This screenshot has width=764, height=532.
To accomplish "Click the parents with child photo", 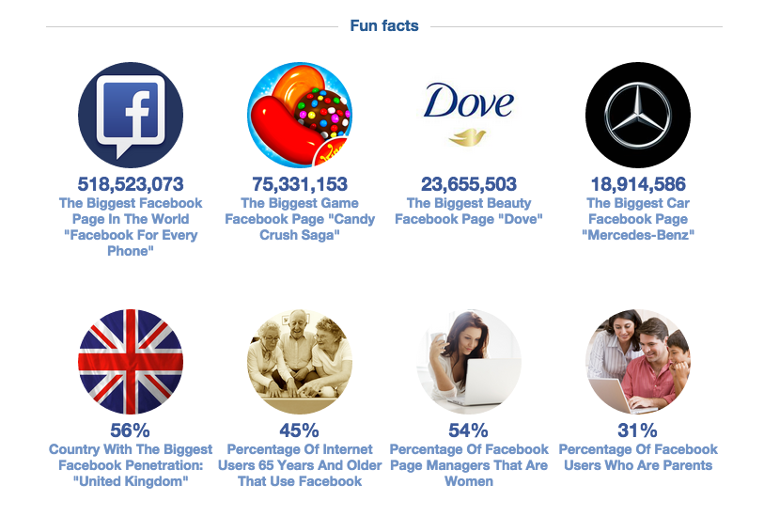I will tap(638, 362).
